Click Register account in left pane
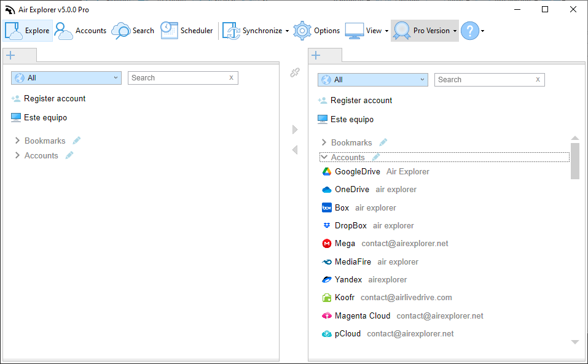588x364 pixels. (49, 98)
